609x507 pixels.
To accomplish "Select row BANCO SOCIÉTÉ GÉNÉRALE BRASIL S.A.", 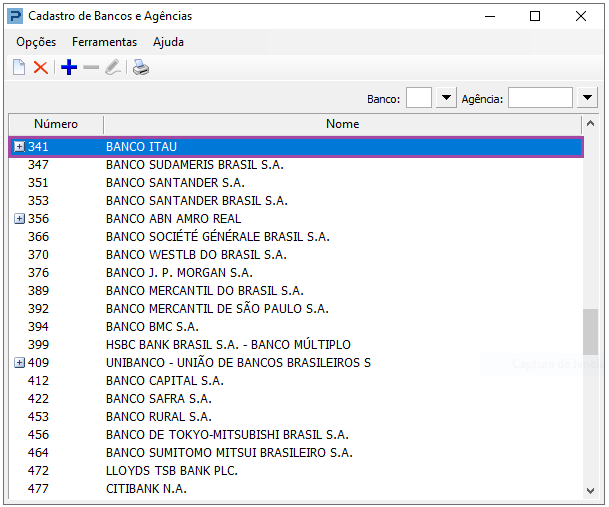I will [x=296, y=237].
